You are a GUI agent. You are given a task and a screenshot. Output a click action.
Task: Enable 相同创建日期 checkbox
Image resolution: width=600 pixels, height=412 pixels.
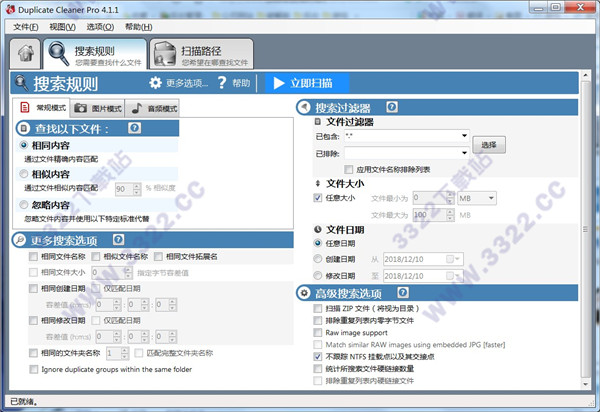pyautogui.click(x=33, y=288)
